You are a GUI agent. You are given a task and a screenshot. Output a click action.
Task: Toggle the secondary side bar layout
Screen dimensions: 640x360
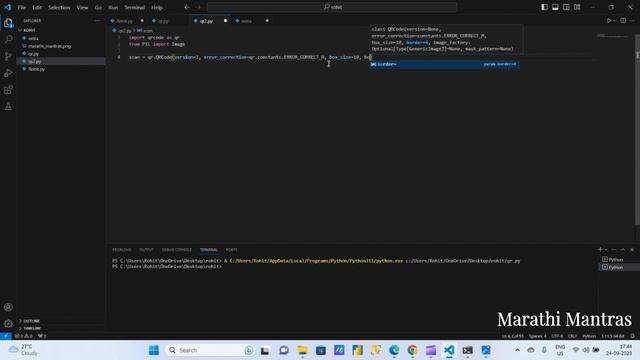click(567, 7)
